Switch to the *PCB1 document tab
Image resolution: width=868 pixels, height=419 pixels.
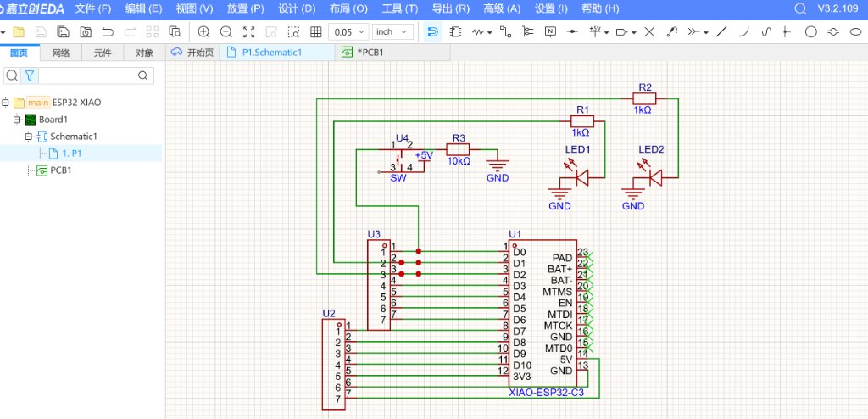392,53
